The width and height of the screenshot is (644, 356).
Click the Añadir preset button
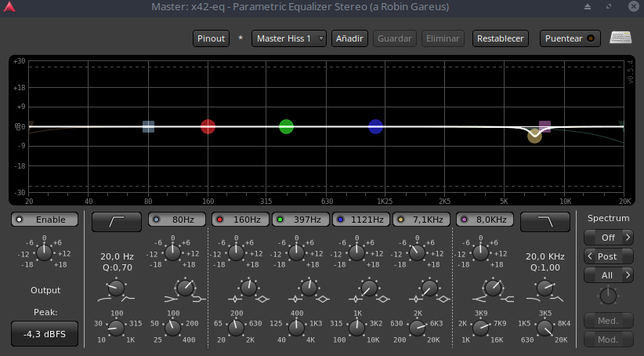350,38
